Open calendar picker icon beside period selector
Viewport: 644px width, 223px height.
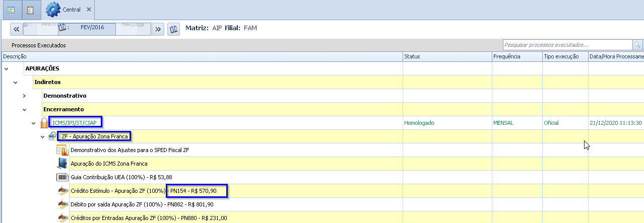[173, 29]
